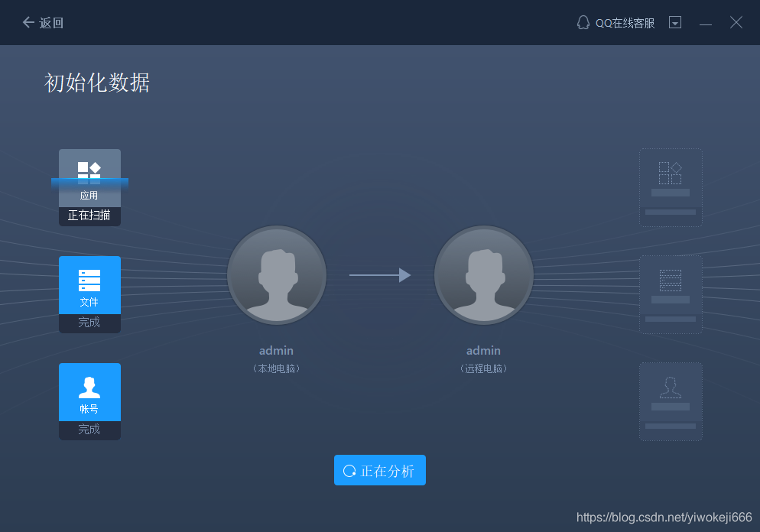Screen dimensions: 760x532
Task: Minimize the window
Action: (706, 23)
